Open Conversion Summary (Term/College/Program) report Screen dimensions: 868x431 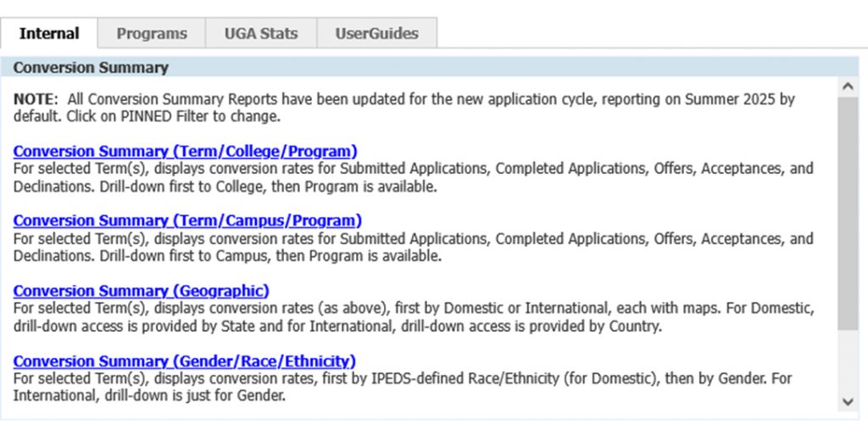[185, 152]
